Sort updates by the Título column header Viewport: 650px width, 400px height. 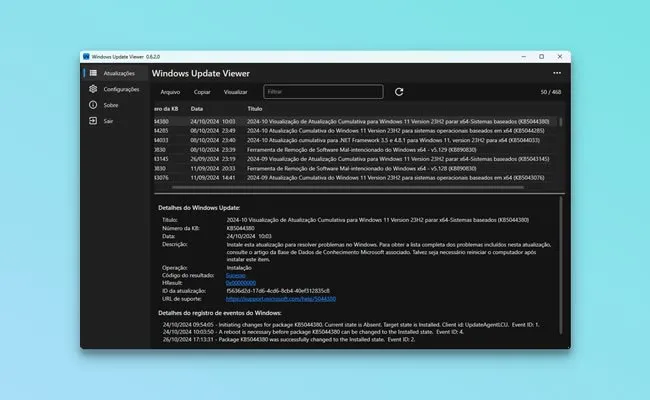(255, 108)
